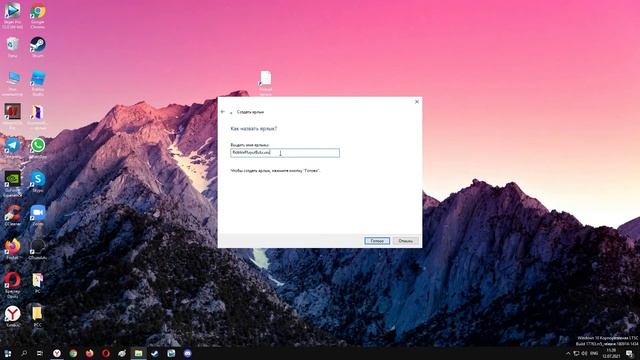Open Chrome from the taskbar

coord(73,353)
